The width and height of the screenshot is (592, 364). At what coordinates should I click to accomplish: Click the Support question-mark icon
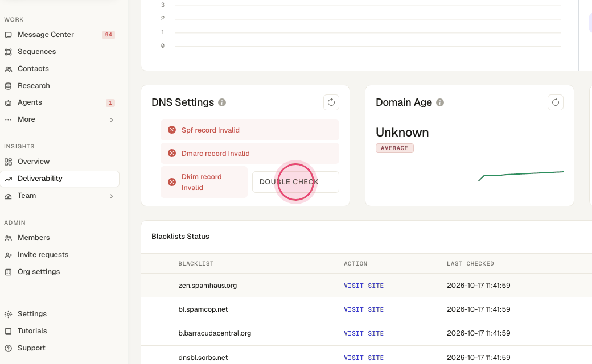(x=9, y=348)
